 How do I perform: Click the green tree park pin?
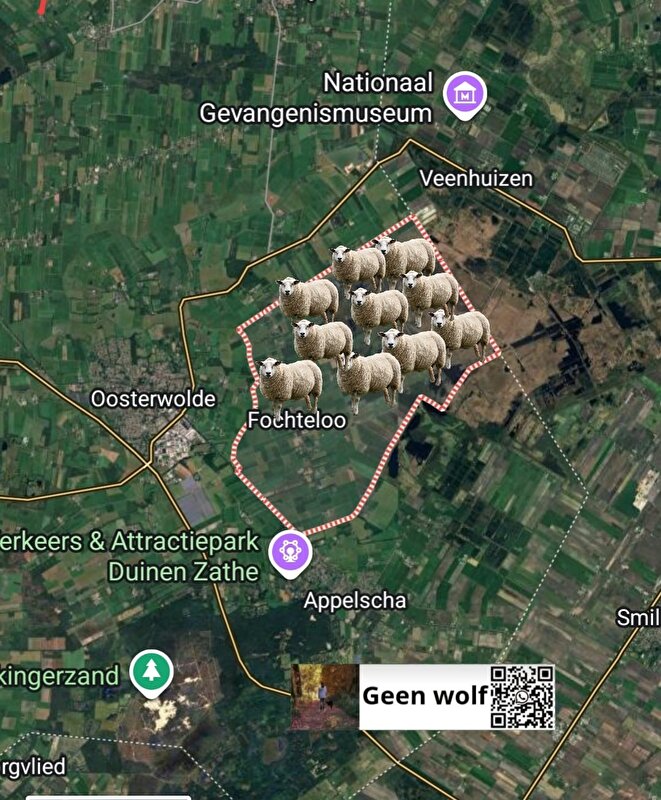(151, 673)
